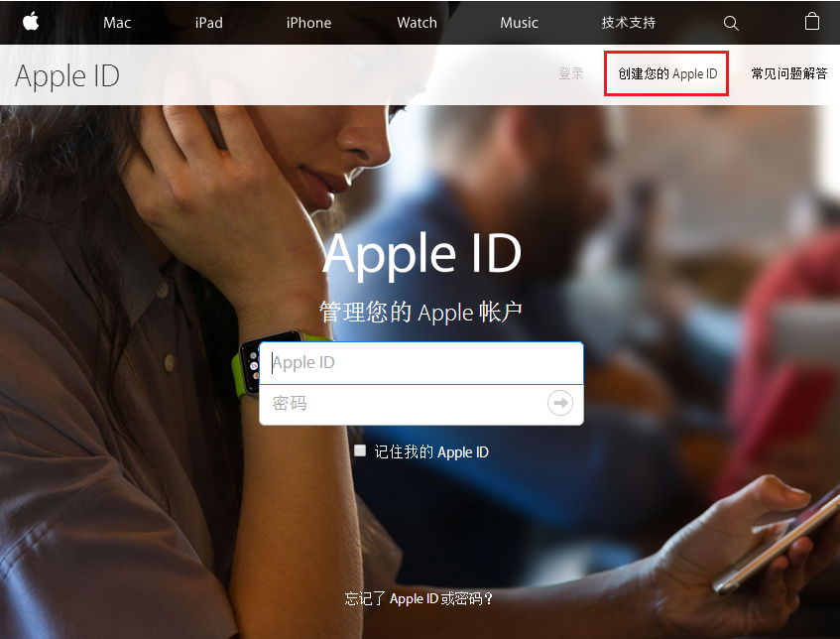The image size is (840, 639).
Task: Open the shopping bag icon
Action: pos(812,22)
